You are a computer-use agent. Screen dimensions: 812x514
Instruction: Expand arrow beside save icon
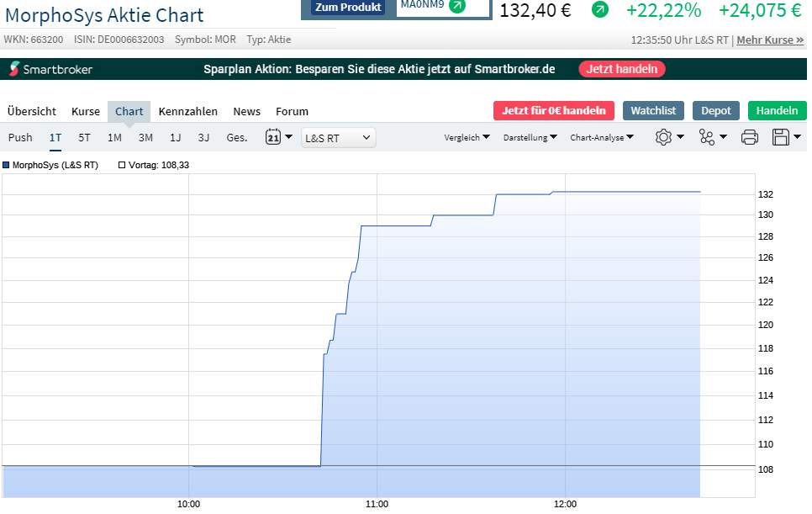(x=797, y=137)
